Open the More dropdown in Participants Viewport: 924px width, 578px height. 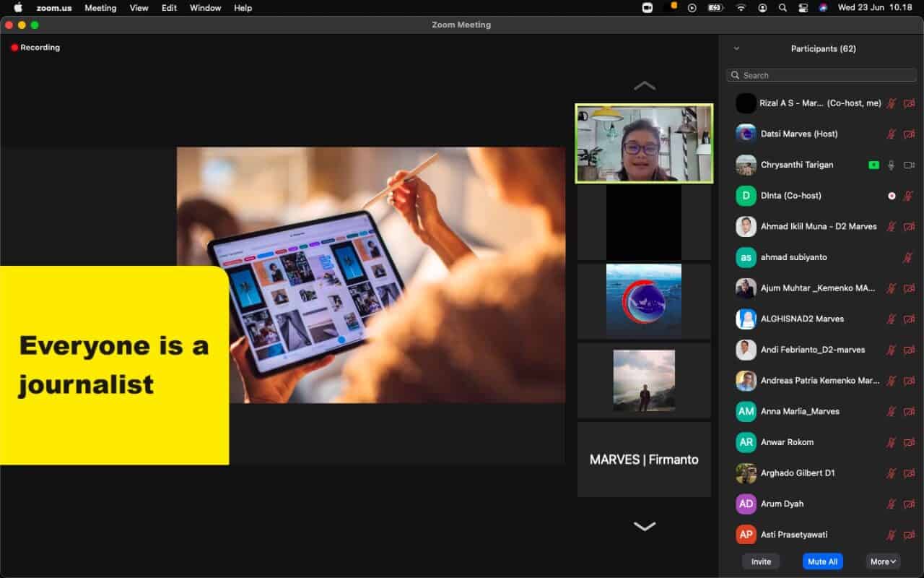(884, 561)
